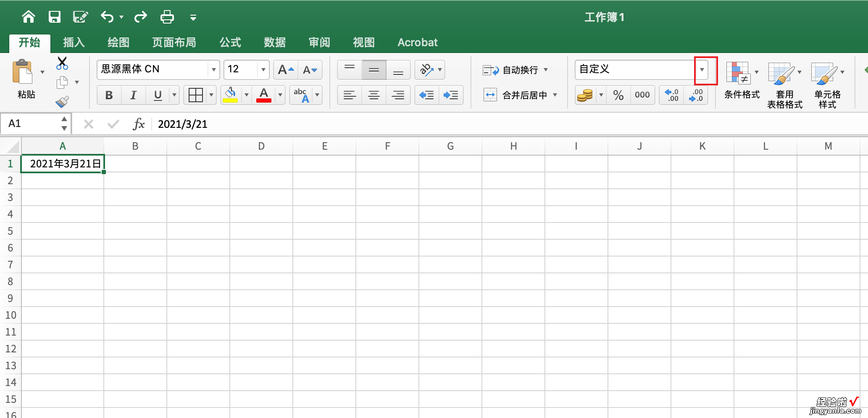Decrease the font size
Screen dimensions: 868x418
click(310, 70)
